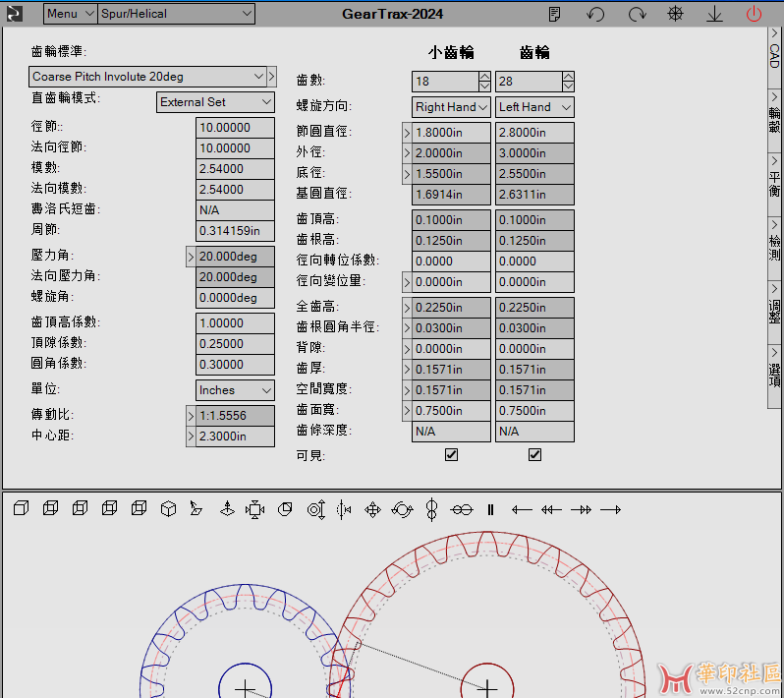This screenshot has width=784, height=698.
Task: Click the single right arrow step icon
Action: click(610, 509)
